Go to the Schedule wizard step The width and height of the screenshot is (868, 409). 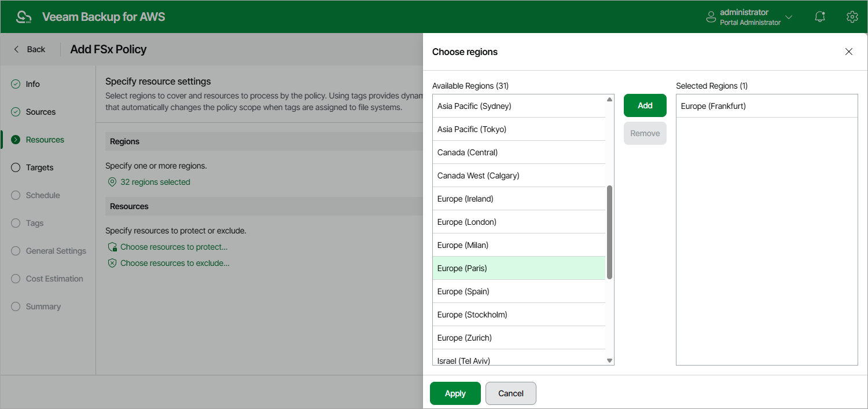point(43,195)
